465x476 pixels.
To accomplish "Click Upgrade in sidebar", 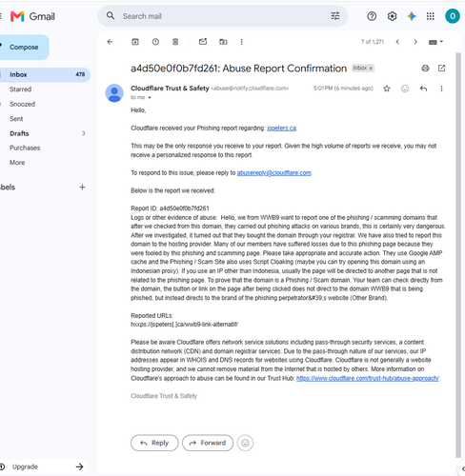I will tap(25, 466).
